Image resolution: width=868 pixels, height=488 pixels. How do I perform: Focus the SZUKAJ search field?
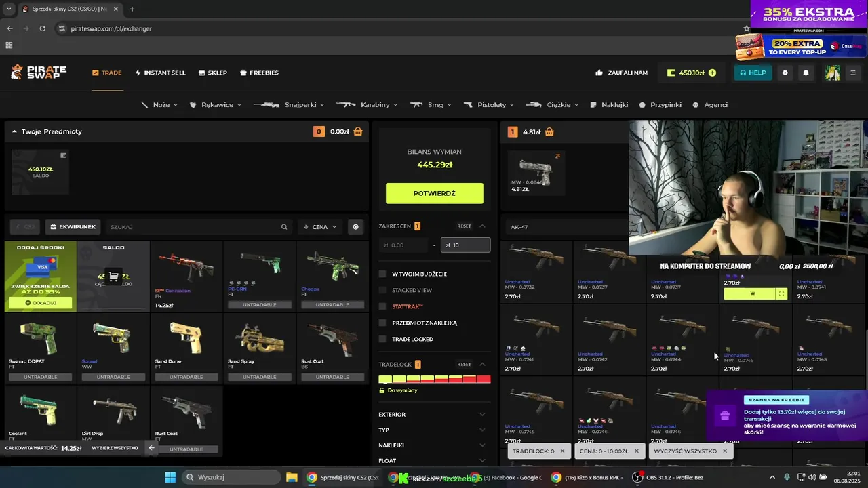198,227
